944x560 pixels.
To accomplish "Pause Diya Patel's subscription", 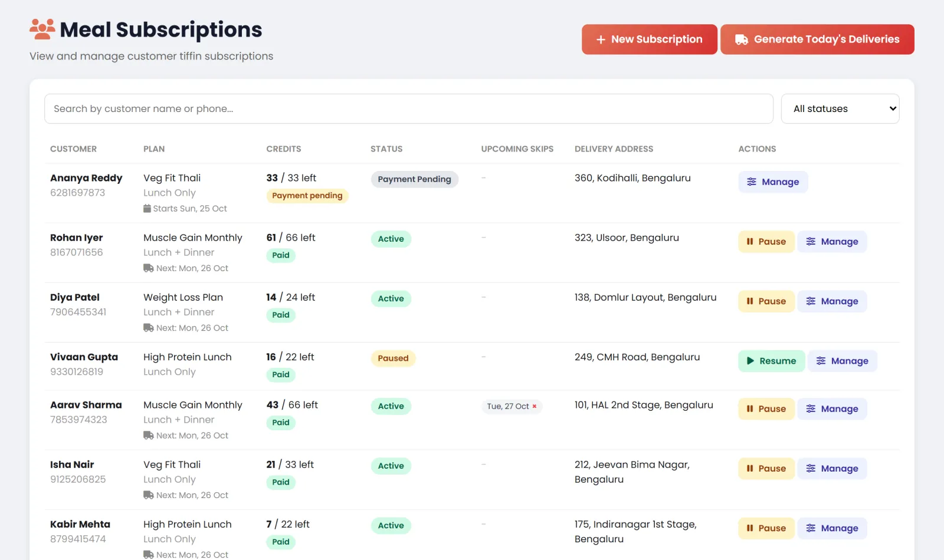I will click(x=766, y=301).
